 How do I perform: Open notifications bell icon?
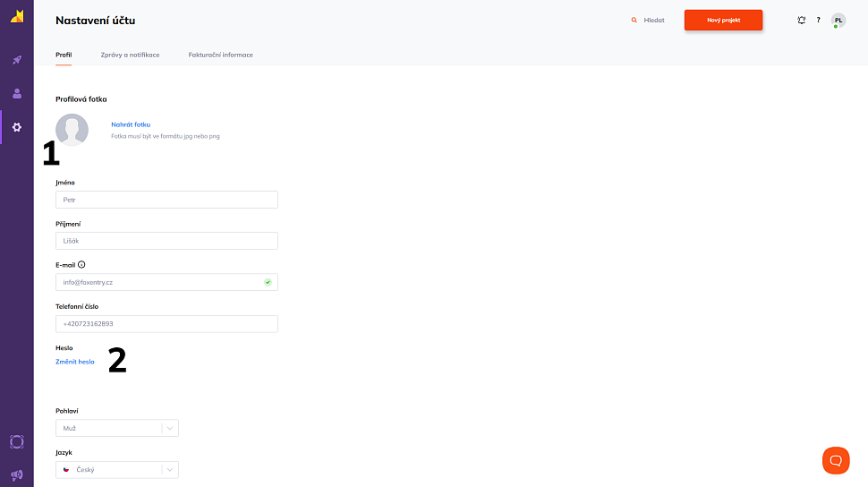click(802, 20)
